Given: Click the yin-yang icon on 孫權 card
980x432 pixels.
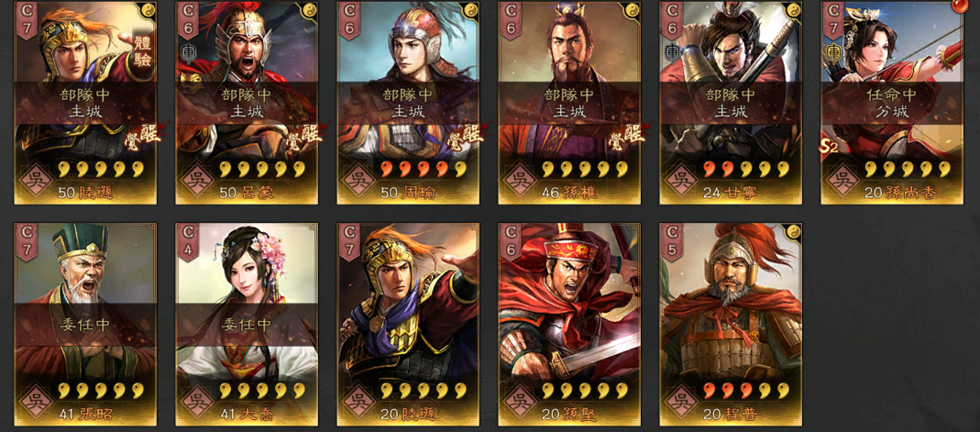Looking at the screenshot, I should [631, 10].
